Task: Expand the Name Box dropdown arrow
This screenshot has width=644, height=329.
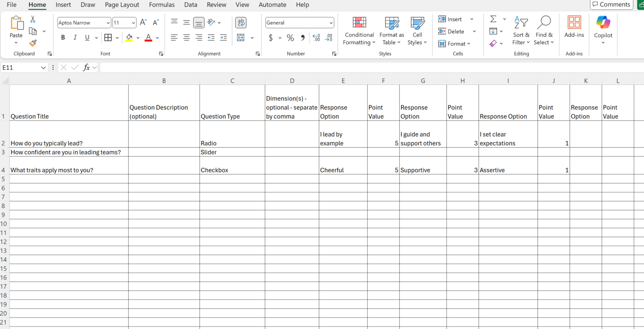Action: tap(44, 68)
